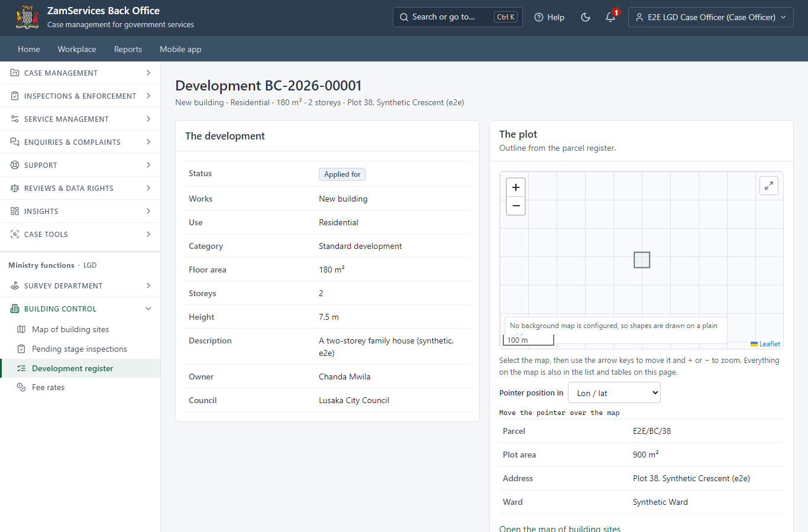Click the Fee rates coins icon
Screen dimensions: 808x532
click(x=21, y=387)
